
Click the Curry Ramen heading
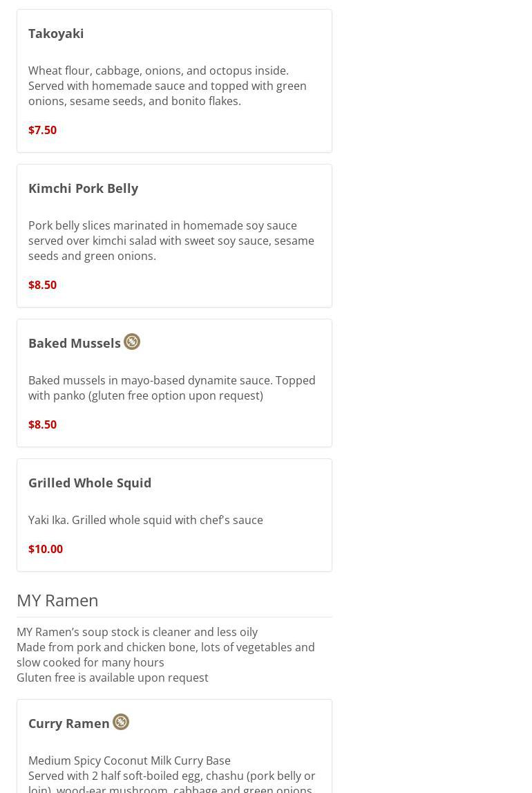coord(69,723)
